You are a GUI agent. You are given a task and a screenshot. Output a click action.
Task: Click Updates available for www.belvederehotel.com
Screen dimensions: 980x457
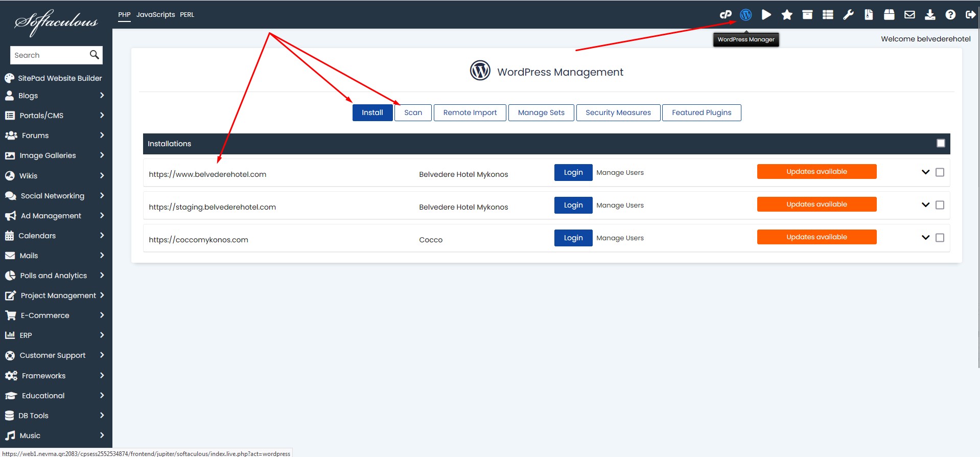pyautogui.click(x=816, y=172)
